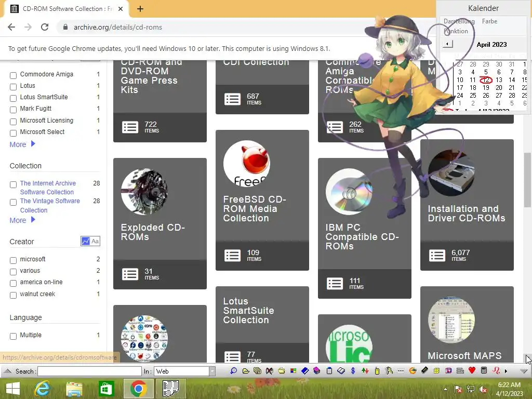Open a new Chrome tab
The image size is (532, 399).
tap(140, 9)
